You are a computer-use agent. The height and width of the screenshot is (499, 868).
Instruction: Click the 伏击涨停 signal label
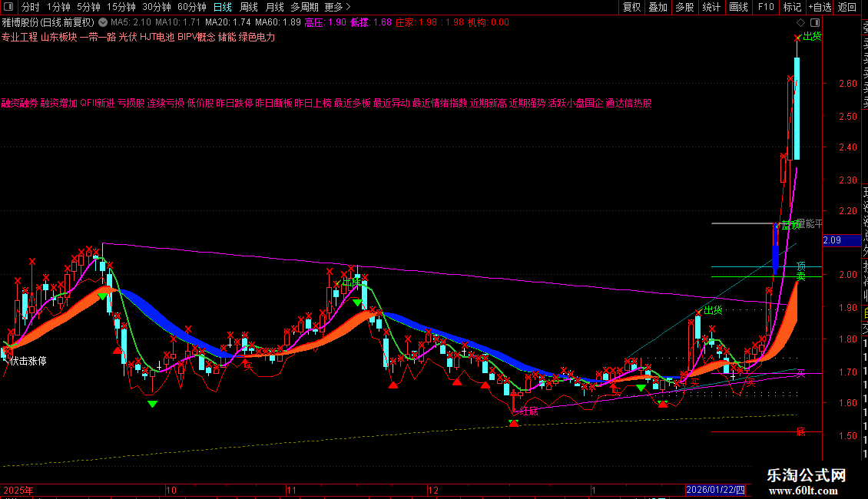pos(28,362)
